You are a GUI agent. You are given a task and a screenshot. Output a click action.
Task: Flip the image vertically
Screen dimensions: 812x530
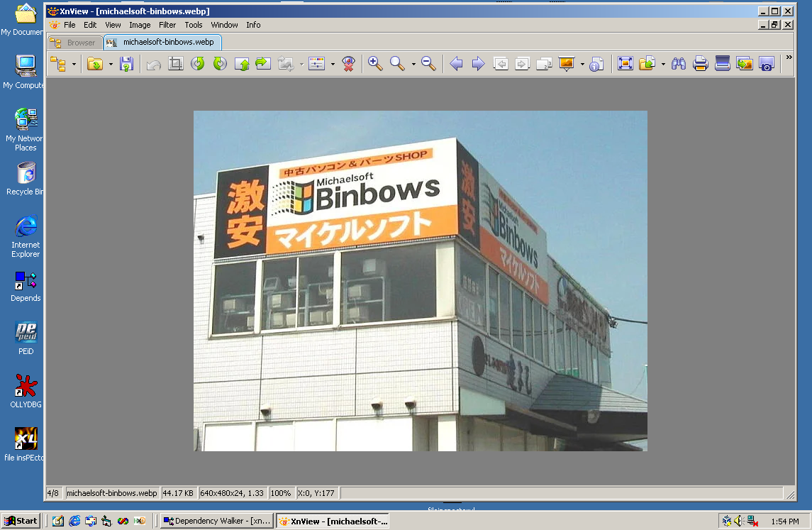coord(242,64)
